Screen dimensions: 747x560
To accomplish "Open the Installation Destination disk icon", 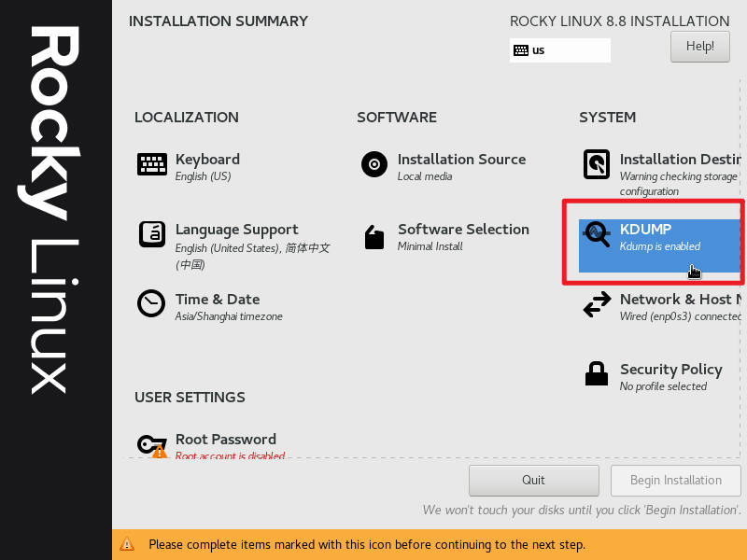I will coord(597,164).
